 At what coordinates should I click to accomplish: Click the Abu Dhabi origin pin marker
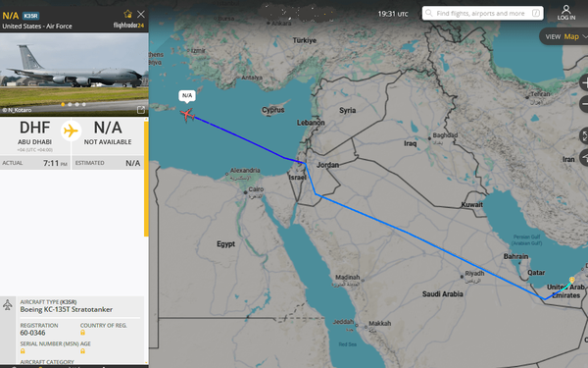[572, 280]
